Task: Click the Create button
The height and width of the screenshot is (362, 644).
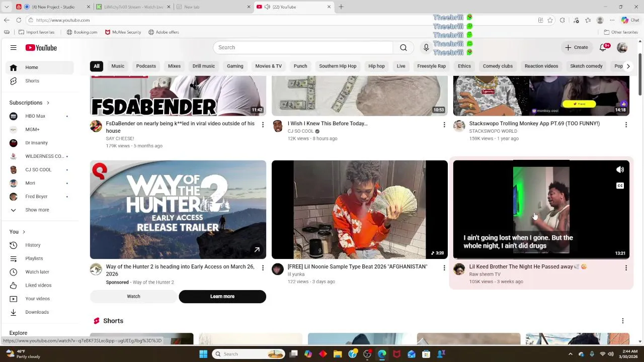Action: [577, 48]
